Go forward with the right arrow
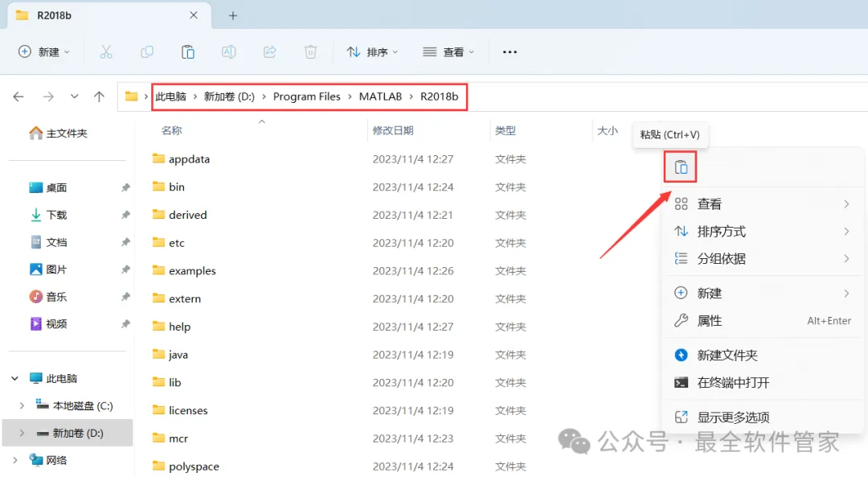868x477 pixels. pos(49,97)
